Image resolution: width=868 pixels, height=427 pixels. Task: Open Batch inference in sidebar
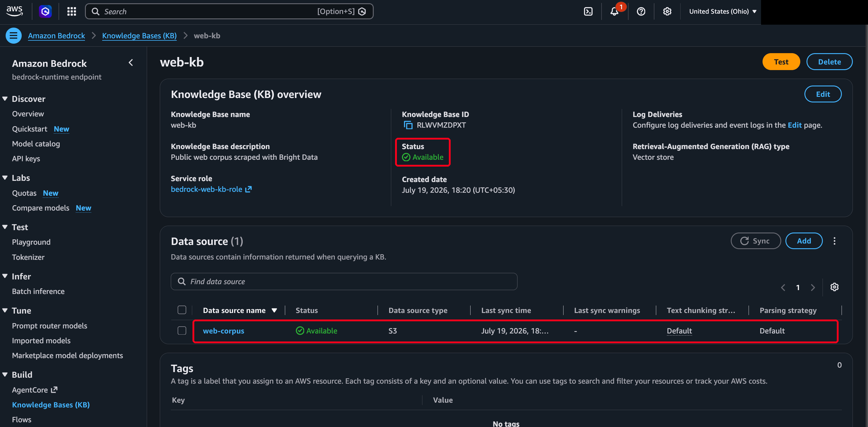(x=38, y=291)
